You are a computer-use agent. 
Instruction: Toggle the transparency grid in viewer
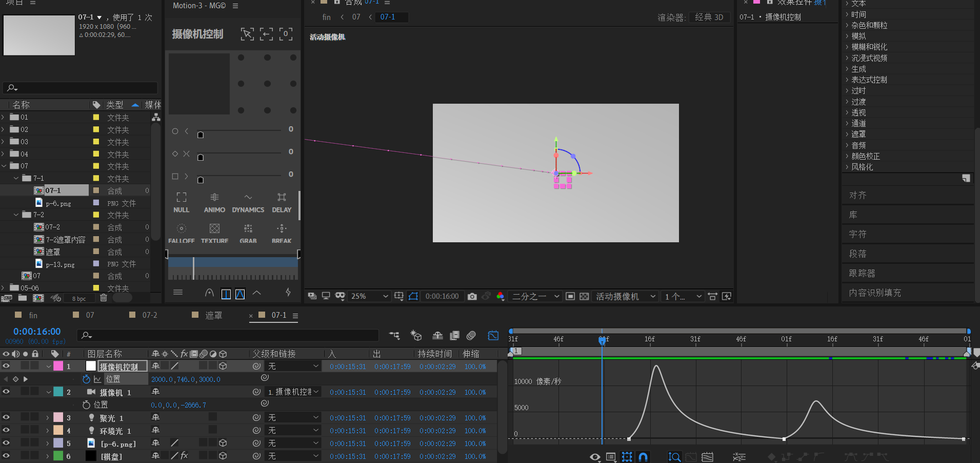tap(584, 296)
